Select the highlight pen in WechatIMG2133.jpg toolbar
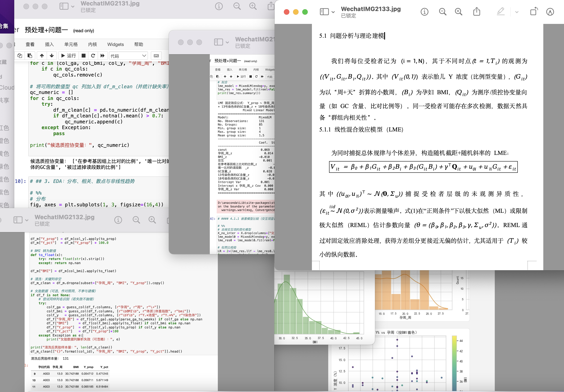This screenshot has height=392, width=564. pos(501,11)
